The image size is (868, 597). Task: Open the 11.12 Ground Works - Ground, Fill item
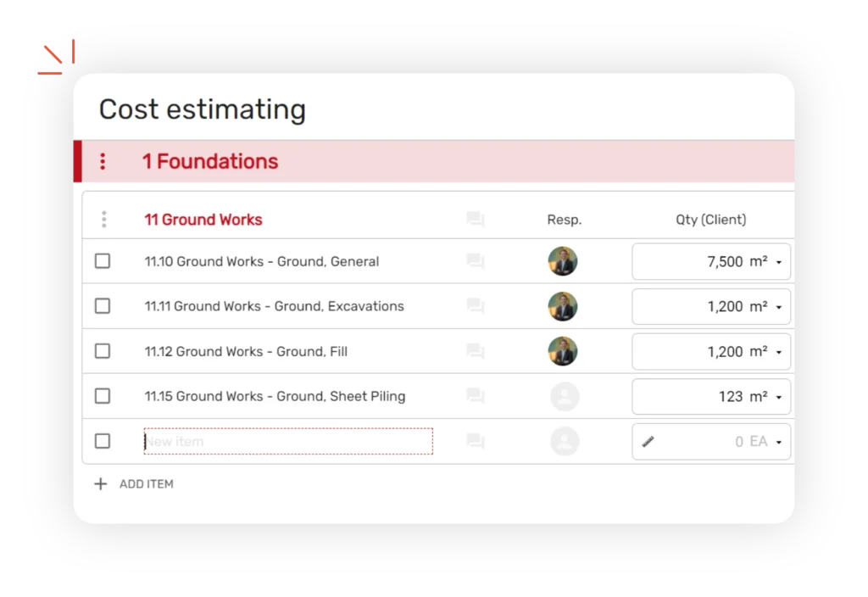[x=246, y=351]
